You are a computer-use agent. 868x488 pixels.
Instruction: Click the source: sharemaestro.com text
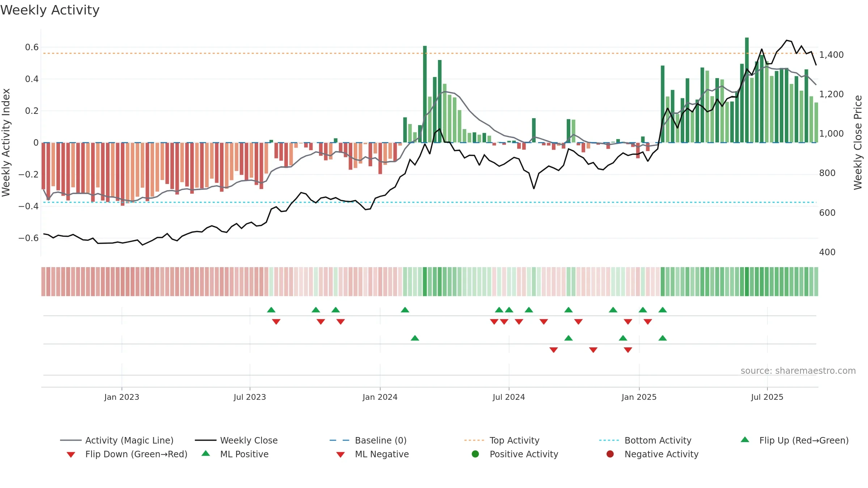pos(798,371)
